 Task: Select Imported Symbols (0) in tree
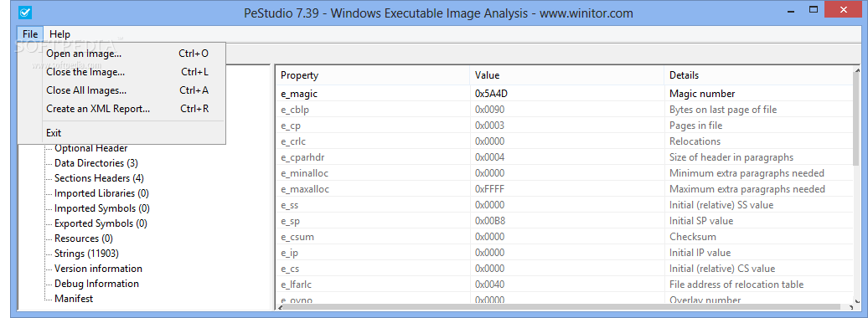[102, 208]
